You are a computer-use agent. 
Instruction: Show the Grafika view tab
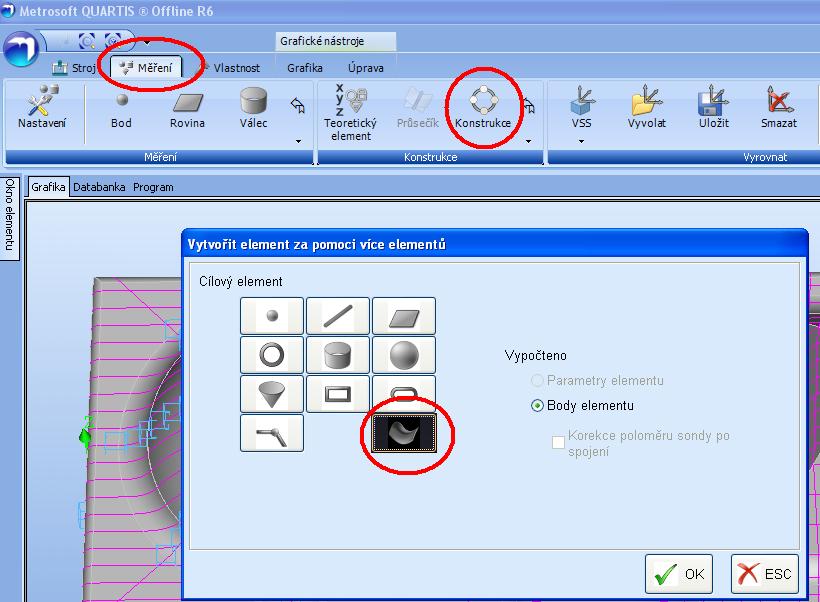(48, 187)
